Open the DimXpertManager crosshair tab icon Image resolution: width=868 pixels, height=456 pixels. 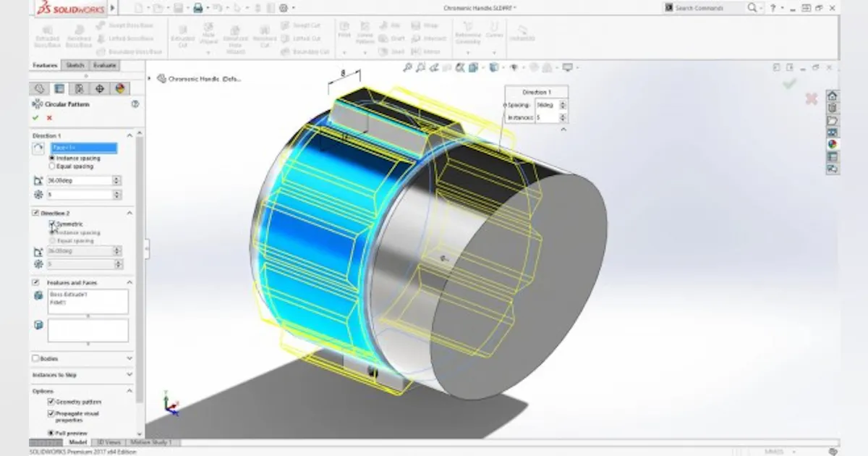[100, 88]
